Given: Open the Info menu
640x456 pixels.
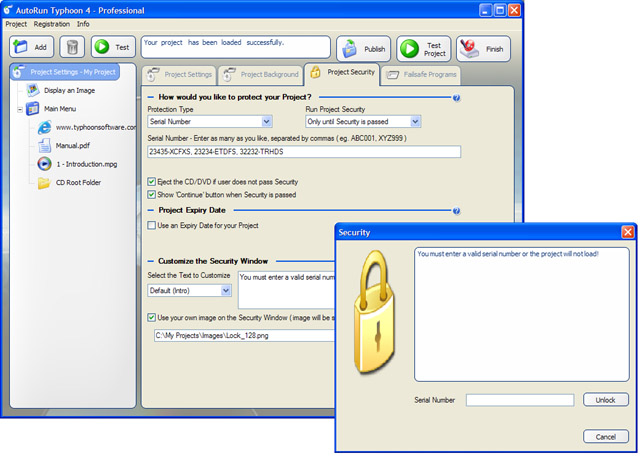Looking at the screenshot, I should coord(83,24).
